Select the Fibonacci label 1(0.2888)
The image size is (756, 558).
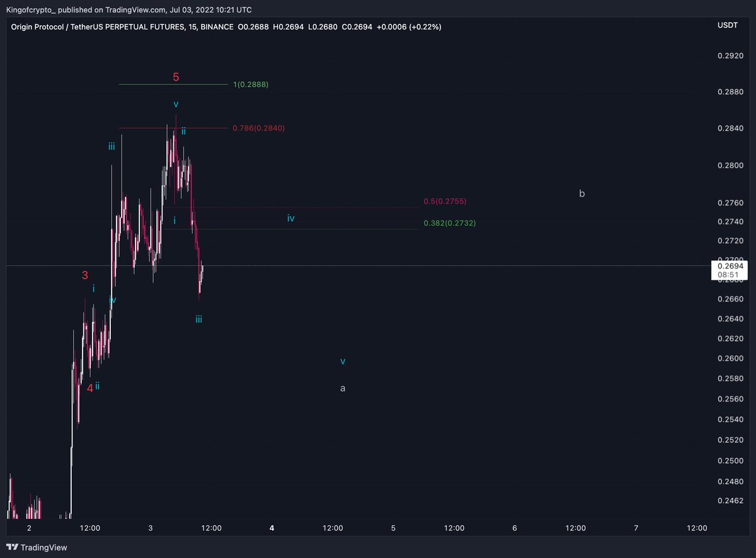click(251, 84)
